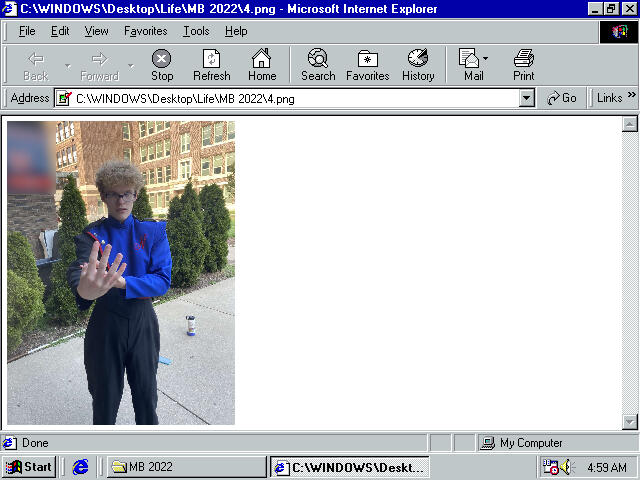Open the Favorites pane
640x480 pixels.
[x=367, y=65]
